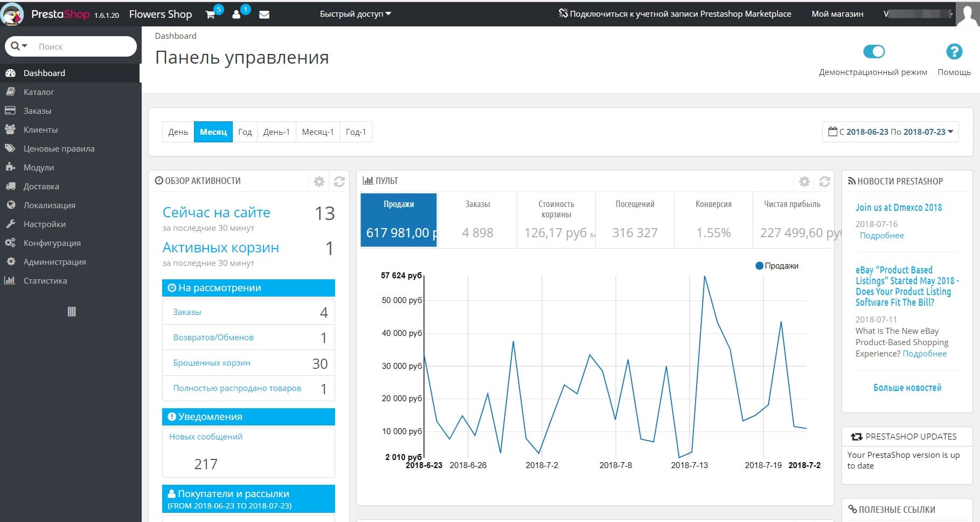Select the Стоимость корзины metric tile
Image resolution: width=980 pixels, height=522 pixels.
pos(556,220)
